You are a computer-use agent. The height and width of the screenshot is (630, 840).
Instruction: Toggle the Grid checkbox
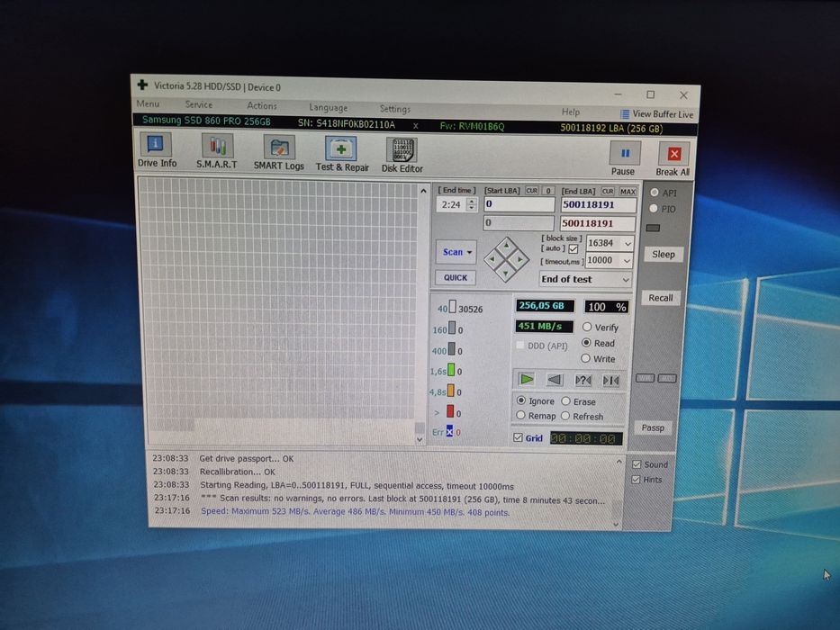coord(518,437)
